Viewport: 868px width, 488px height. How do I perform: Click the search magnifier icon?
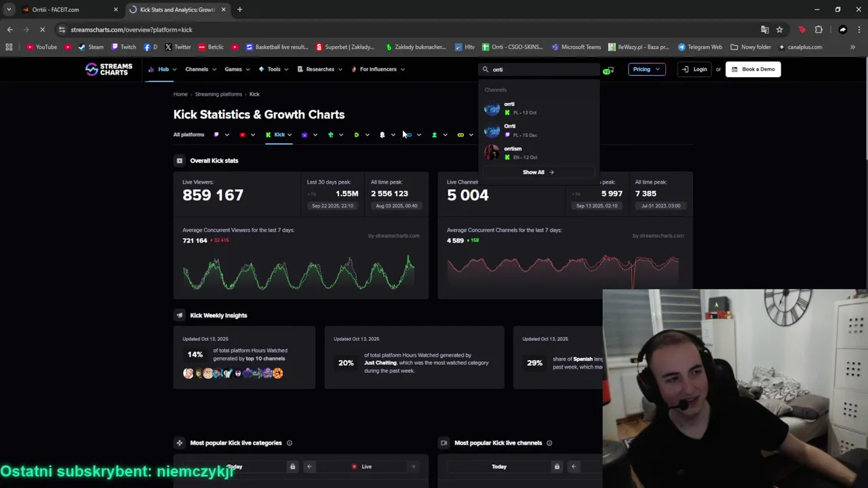[x=486, y=69]
